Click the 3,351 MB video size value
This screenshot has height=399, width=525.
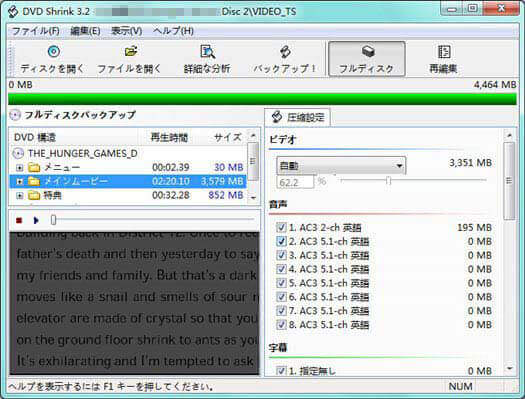tap(470, 163)
